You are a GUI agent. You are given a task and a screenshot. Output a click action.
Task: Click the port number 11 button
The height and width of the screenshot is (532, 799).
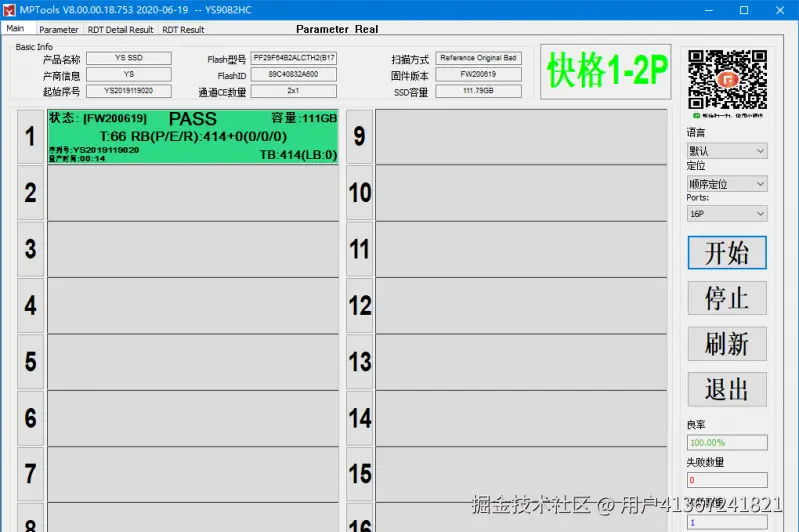pyautogui.click(x=360, y=249)
